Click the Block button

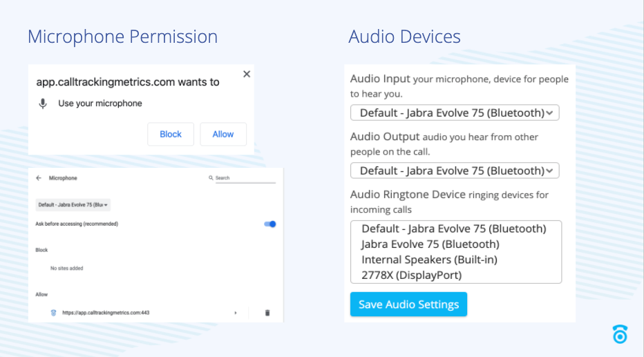[171, 134]
